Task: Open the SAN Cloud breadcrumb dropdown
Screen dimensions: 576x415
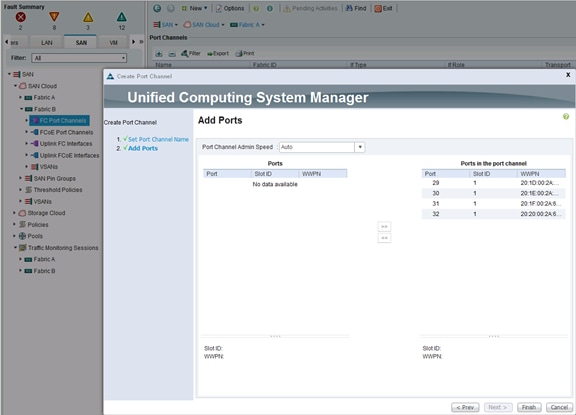Action: (x=204, y=25)
